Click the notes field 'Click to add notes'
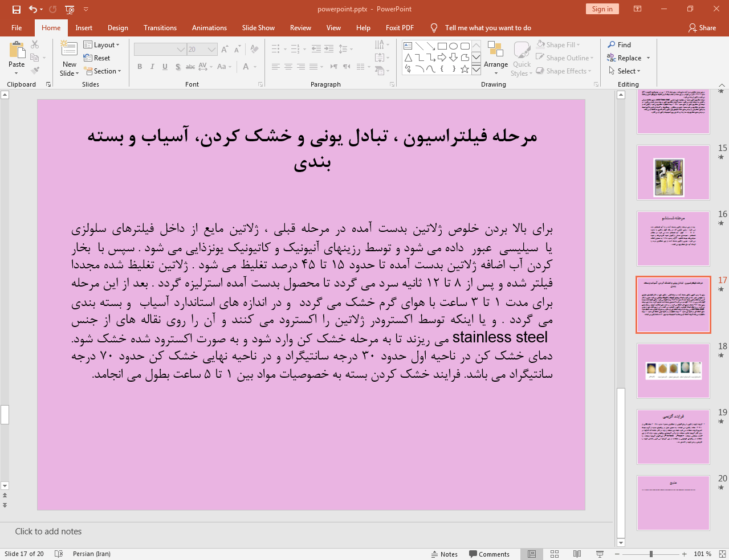This screenshot has height=560, width=729. tap(48, 532)
